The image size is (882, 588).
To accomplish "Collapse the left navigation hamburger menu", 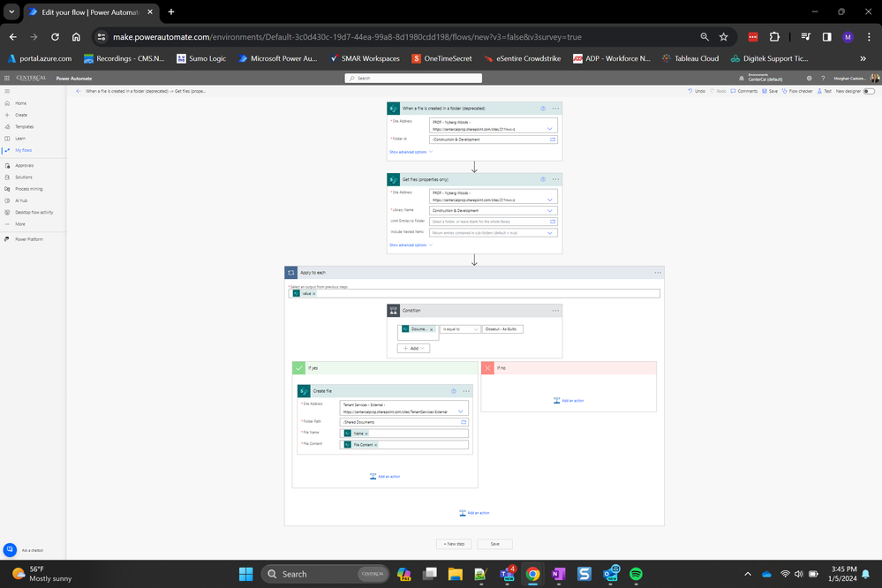I will [7, 91].
